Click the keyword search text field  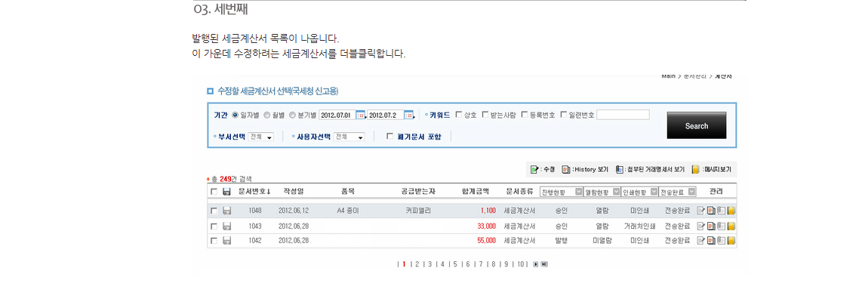(623, 115)
